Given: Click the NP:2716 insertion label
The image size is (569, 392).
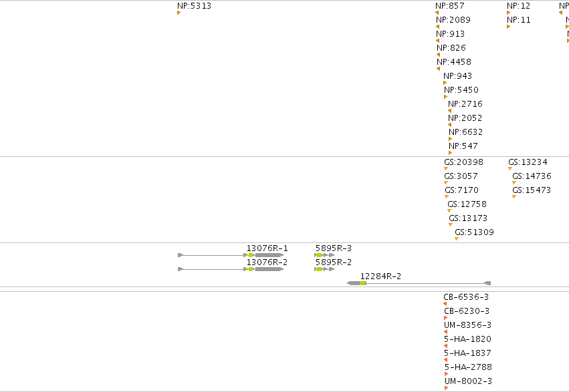Looking at the screenshot, I should click(x=465, y=104).
